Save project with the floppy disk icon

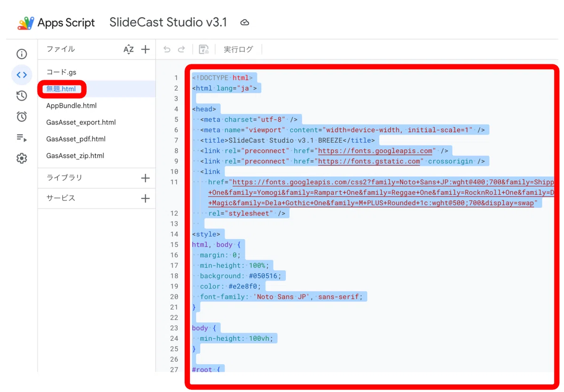[204, 49]
